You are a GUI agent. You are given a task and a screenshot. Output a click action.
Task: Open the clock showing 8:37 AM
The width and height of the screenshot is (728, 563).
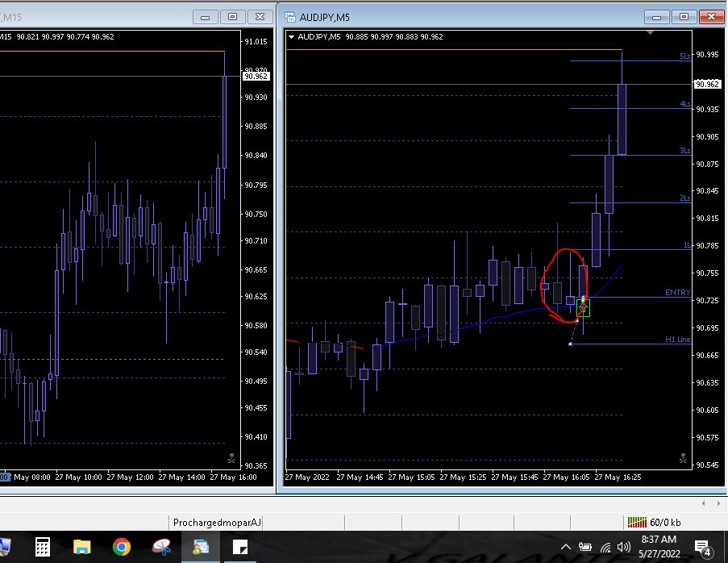pos(659,546)
